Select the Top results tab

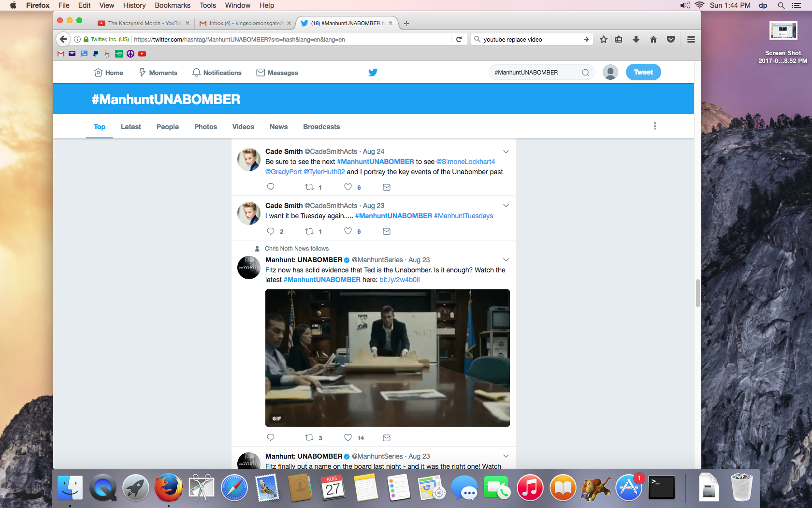pos(100,127)
